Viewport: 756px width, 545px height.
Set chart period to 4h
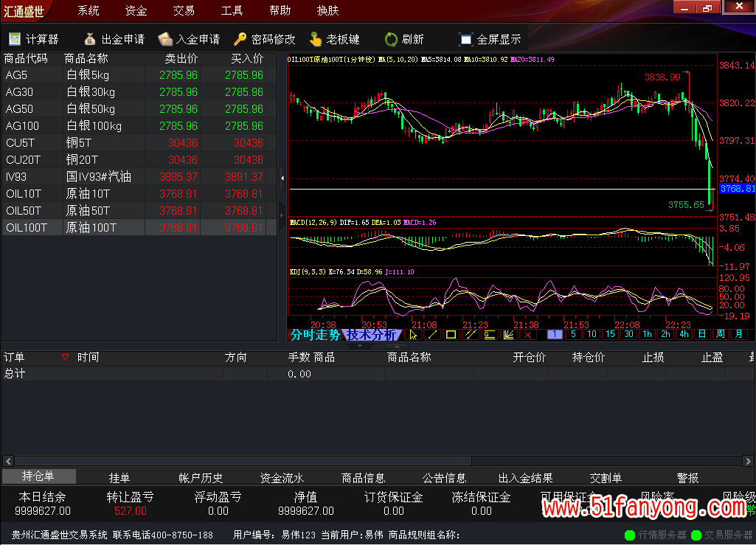pyautogui.click(x=684, y=334)
